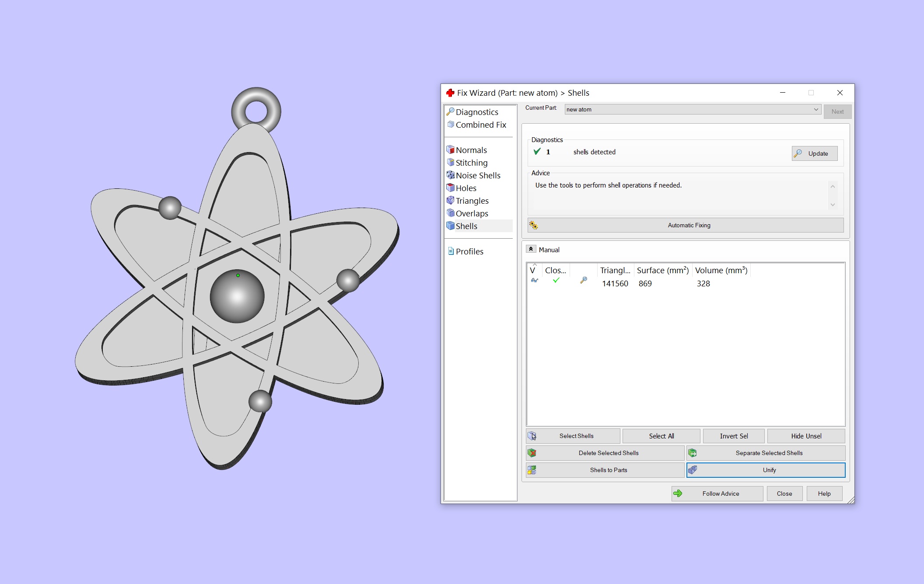The image size is (924, 584).
Task: Sort by the V column header
Action: pos(533,270)
